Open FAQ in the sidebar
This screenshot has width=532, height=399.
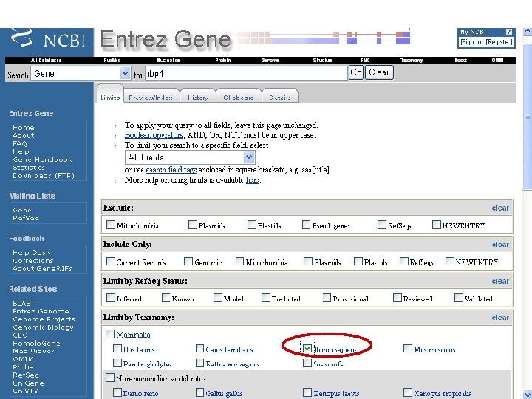tap(20, 143)
